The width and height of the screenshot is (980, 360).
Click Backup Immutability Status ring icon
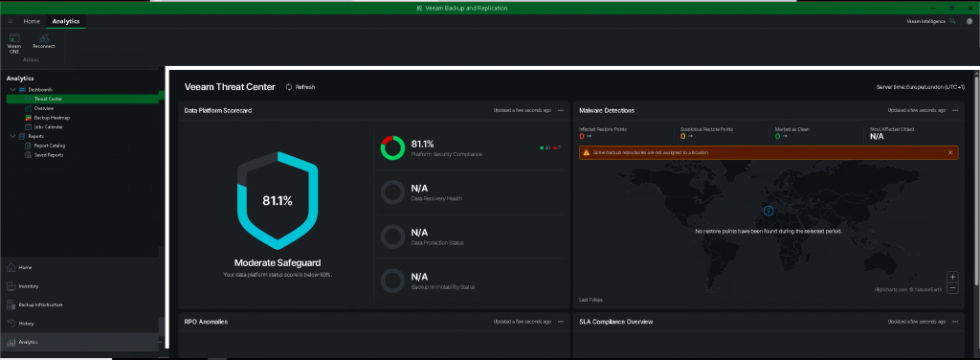pos(393,281)
